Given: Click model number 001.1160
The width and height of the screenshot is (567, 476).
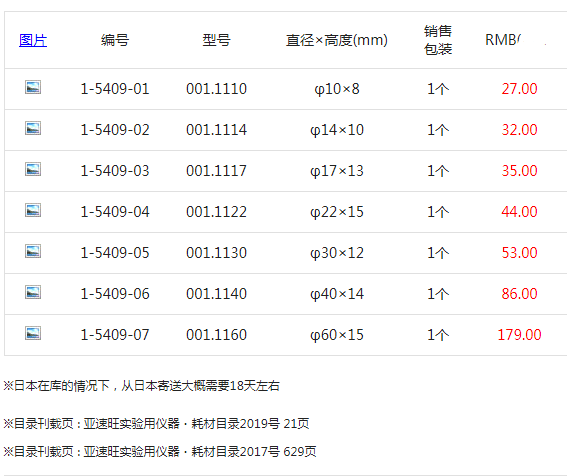Looking at the screenshot, I should coord(216,335).
